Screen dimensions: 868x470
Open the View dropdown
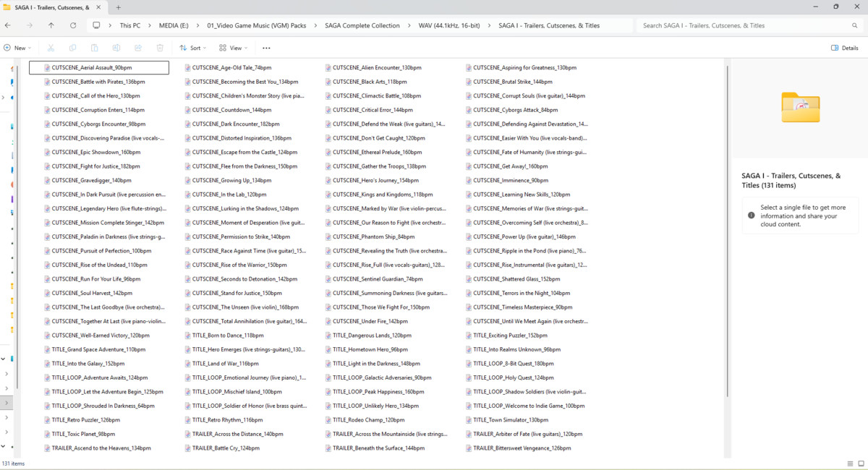coord(232,48)
